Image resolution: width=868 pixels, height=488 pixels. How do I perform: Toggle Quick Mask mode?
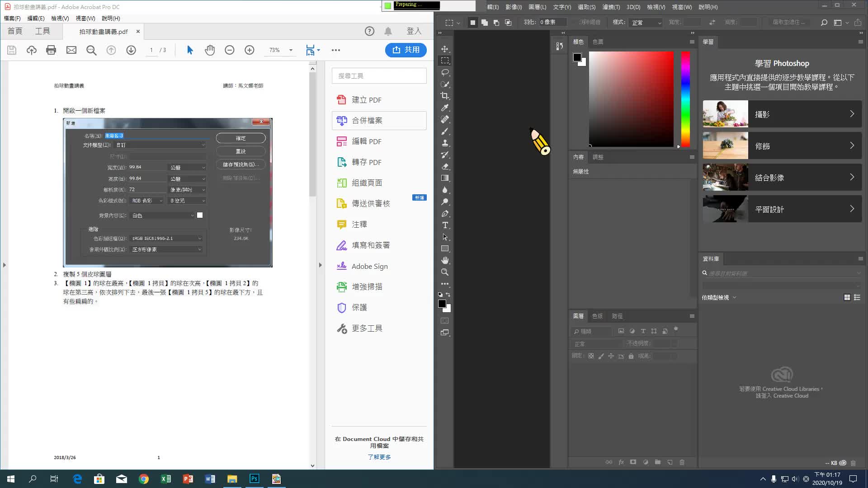pyautogui.click(x=445, y=321)
